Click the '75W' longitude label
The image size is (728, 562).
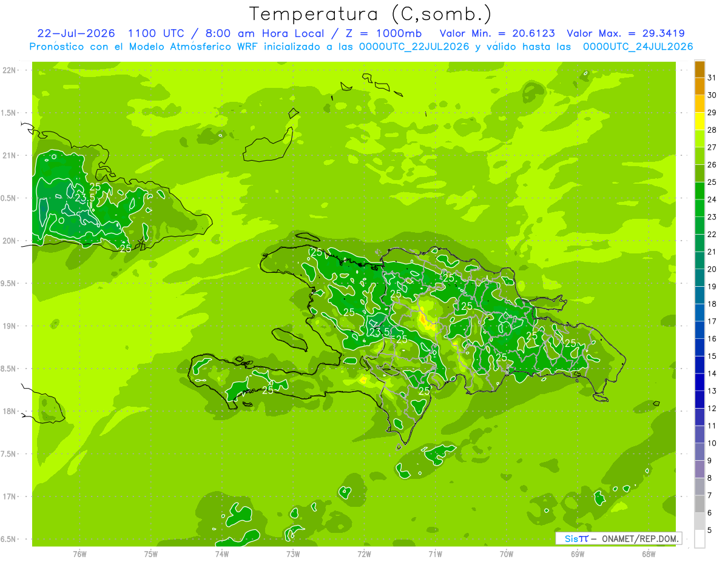tap(151, 554)
